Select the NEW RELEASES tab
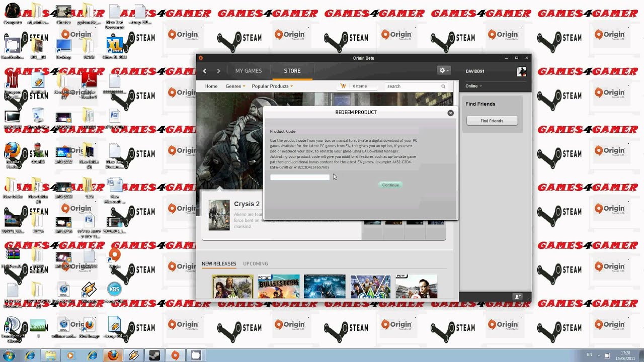This screenshot has height=362, width=644. (219, 263)
